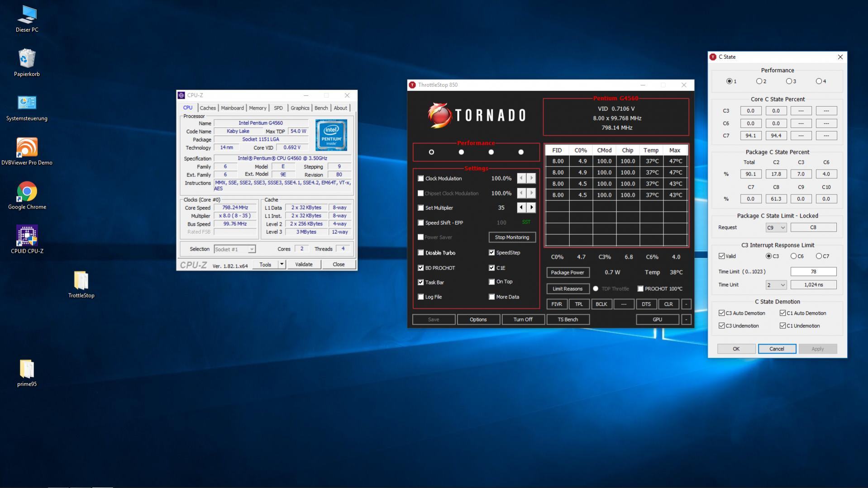Open the CPU-Z Socket selection dropdown
Screen dimensions: 868x488
coord(234,249)
